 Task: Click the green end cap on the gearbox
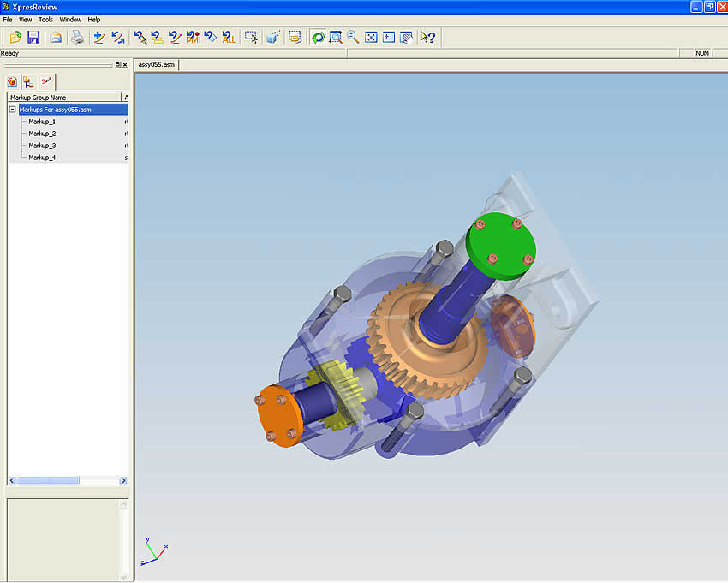point(501,246)
